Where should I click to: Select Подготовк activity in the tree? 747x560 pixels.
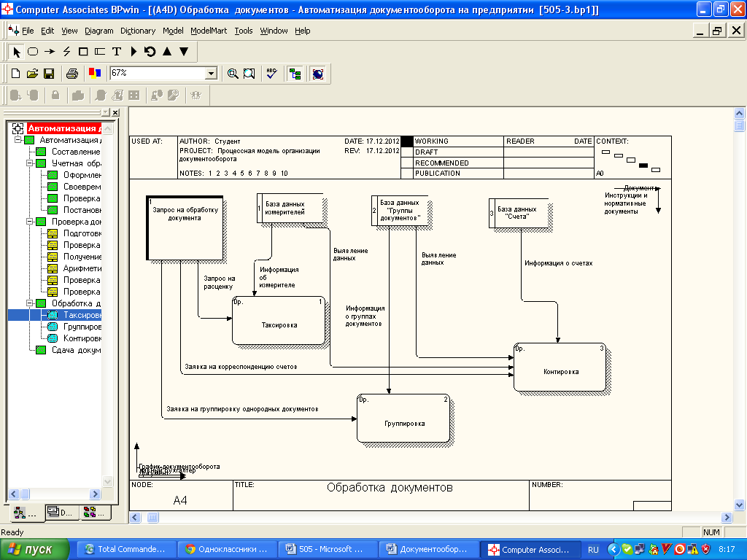82,233
